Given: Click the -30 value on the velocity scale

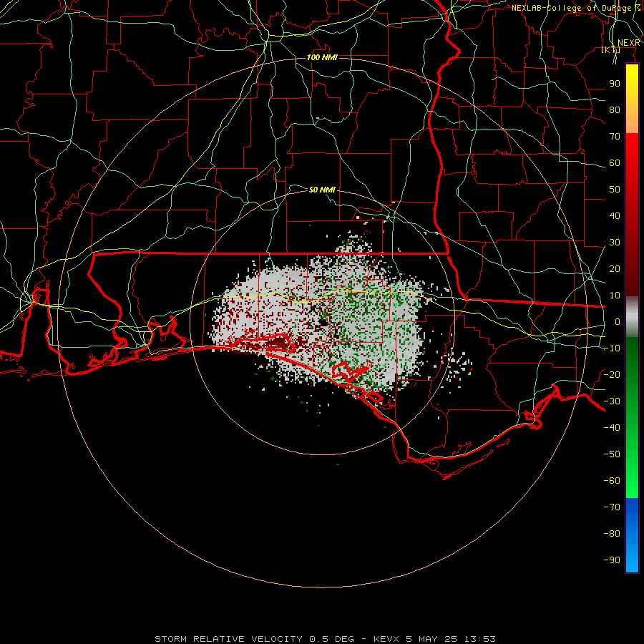Looking at the screenshot, I should [x=612, y=401].
